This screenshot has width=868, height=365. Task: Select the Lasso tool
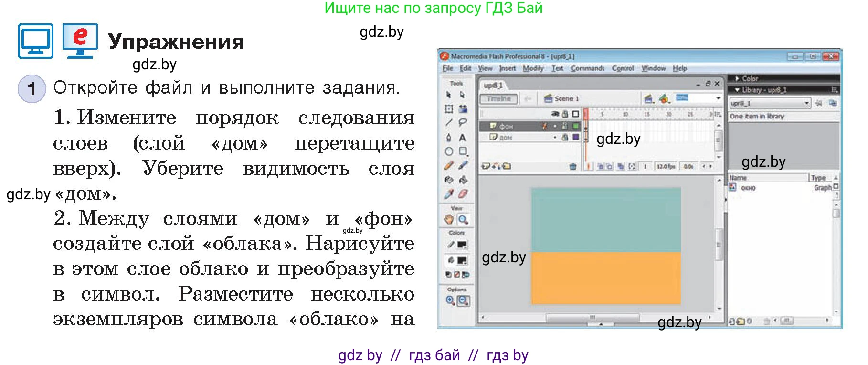pos(463,123)
